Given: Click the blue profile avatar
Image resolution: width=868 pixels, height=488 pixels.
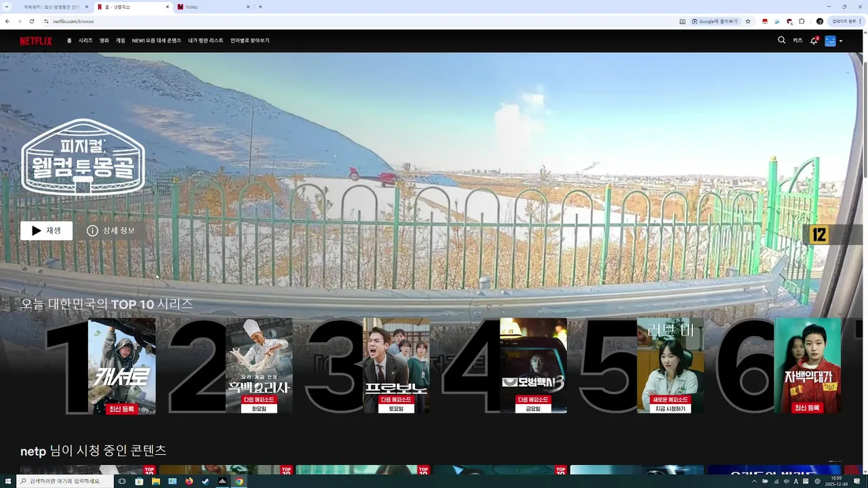Looking at the screenshot, I should [x=830, y=41].
